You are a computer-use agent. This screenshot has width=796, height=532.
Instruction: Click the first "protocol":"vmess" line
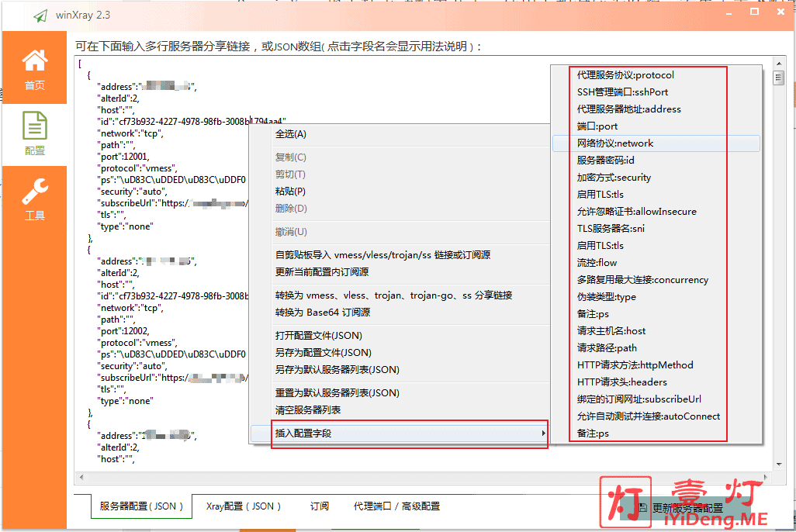pyautogui.click(x=137, y=168)
